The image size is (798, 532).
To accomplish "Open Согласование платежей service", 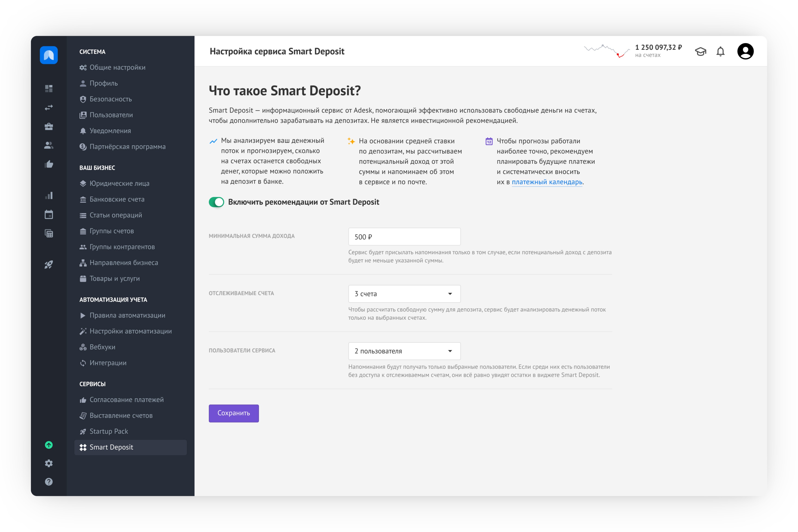I will tap(130, 400).
